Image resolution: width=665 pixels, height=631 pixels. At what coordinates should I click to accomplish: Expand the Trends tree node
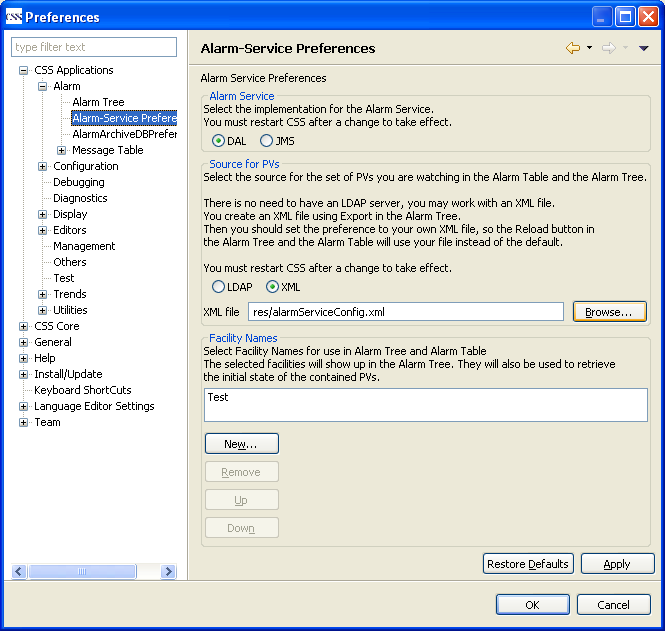43,294
